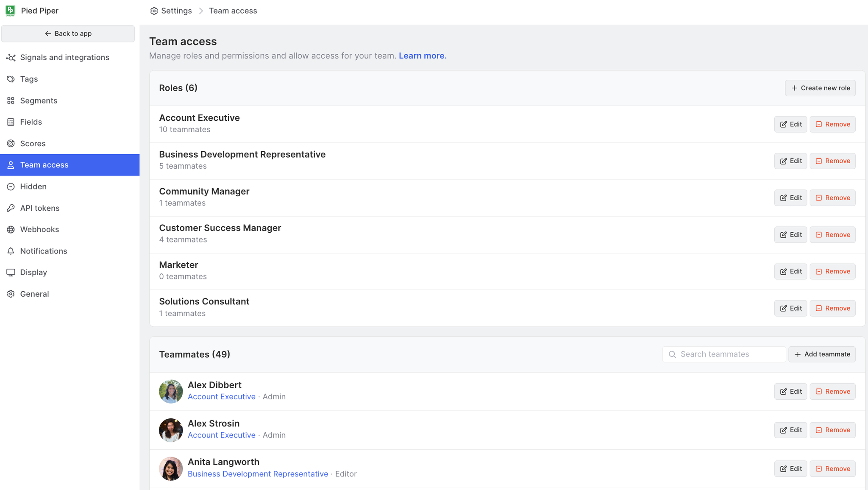The image size is (868, 490).
Task: Open the Hidden settings page
Action: [x=33, y=187]
